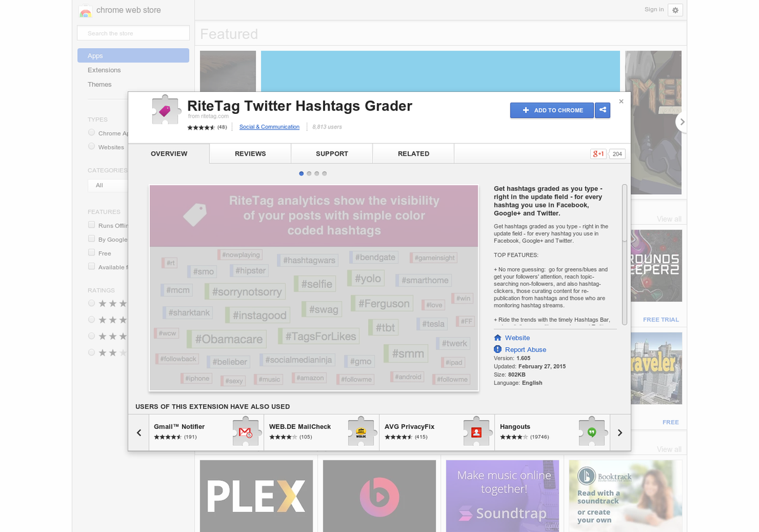Switch to the Overview tab
759x532 pixels.
(x=169, y=154)
